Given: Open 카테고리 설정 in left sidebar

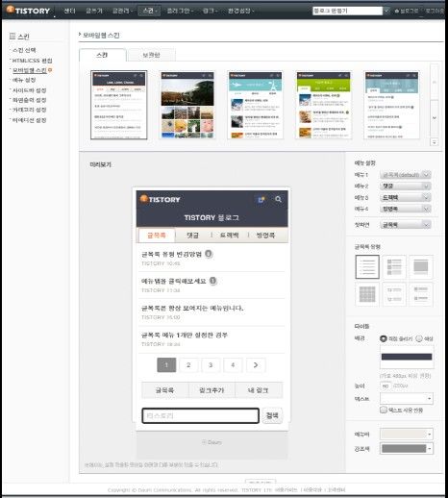Looking at the screenshot, I should [x=30, y=110].
